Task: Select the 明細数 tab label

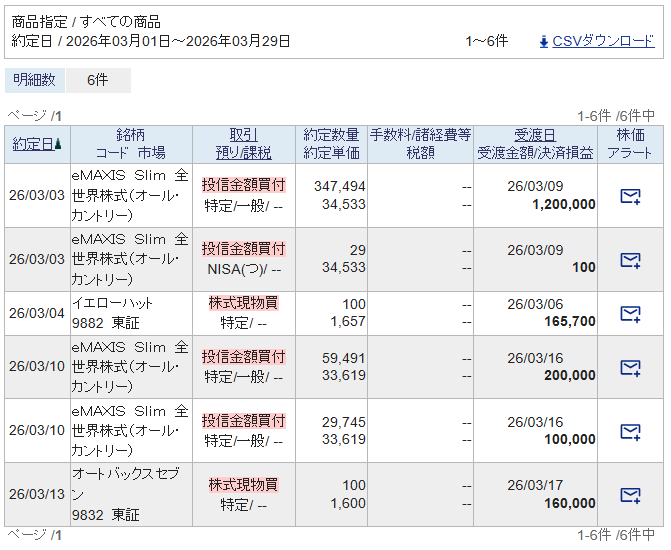Action: pyautogui.click(x=35, y=80)
